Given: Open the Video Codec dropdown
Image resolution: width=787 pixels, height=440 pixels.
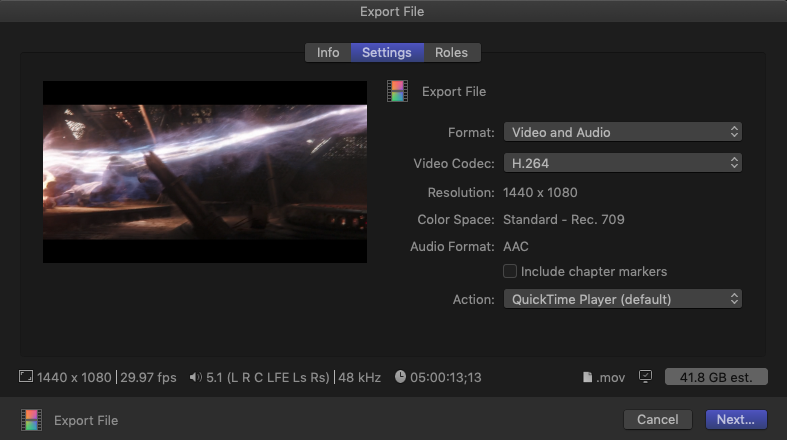Looking at the screenshot, I should point(622,163).
